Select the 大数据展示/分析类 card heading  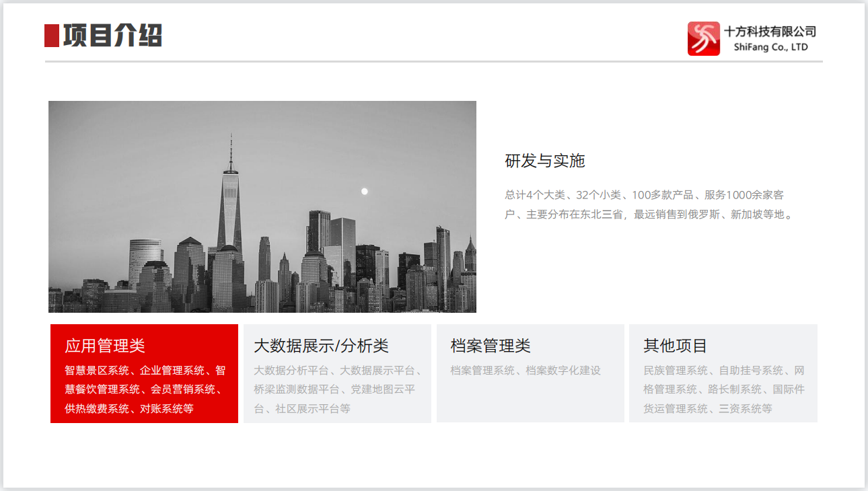pyautogui.click(x=321, y=346)
